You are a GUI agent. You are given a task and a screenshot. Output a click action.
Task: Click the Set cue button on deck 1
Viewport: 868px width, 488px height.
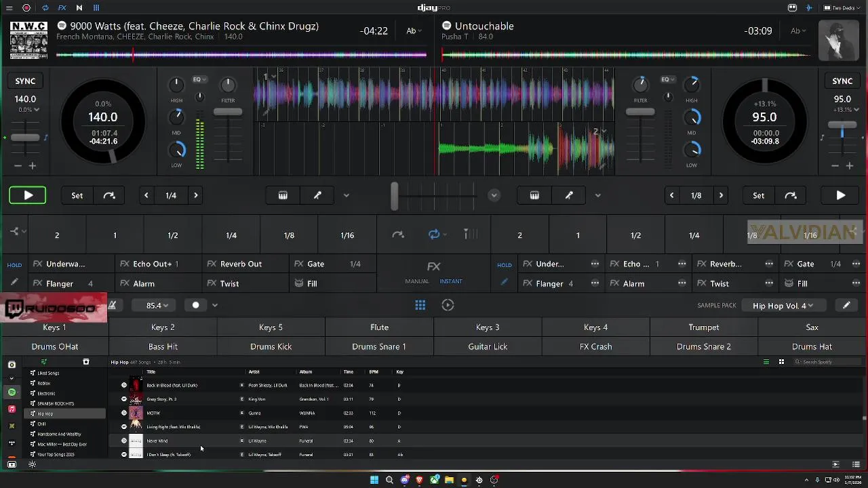[77, 195]
